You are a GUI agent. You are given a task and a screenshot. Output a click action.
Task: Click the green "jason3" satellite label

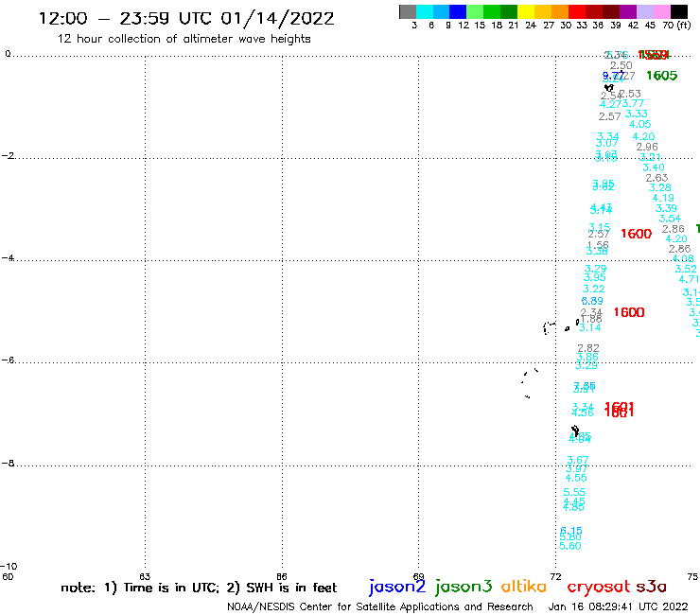click(464, 587)
